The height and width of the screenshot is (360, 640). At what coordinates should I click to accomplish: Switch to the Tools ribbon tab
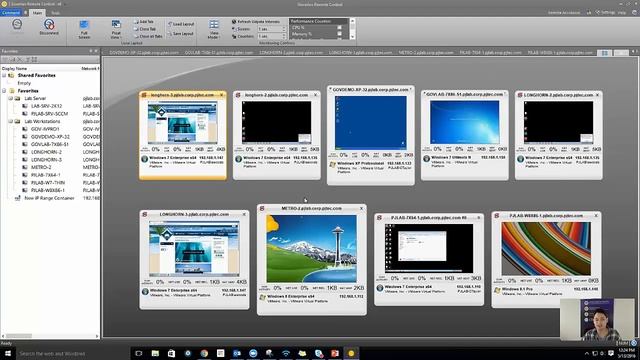56,13
